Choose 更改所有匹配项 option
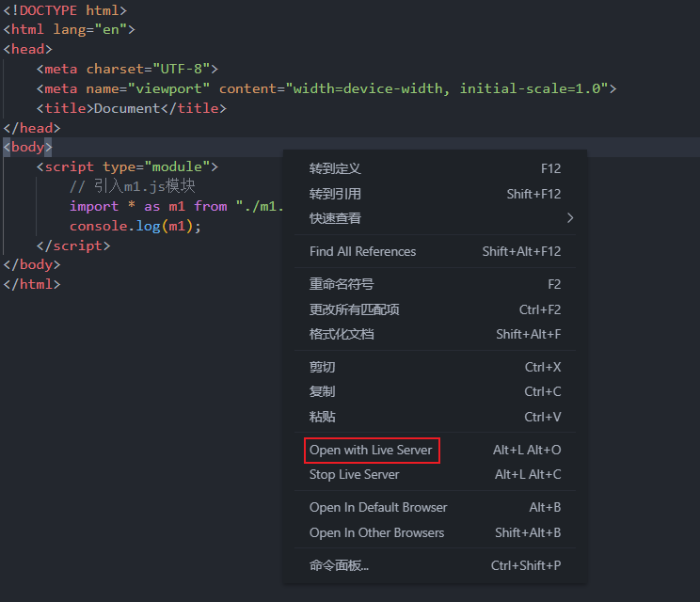700x602 pixels. [x=355, y=309]
